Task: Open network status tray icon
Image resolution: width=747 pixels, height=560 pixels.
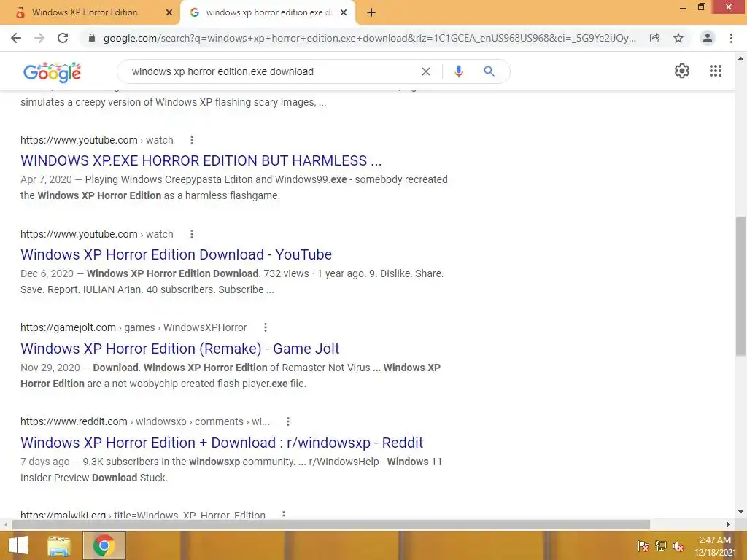Action: tap(661, 546)
